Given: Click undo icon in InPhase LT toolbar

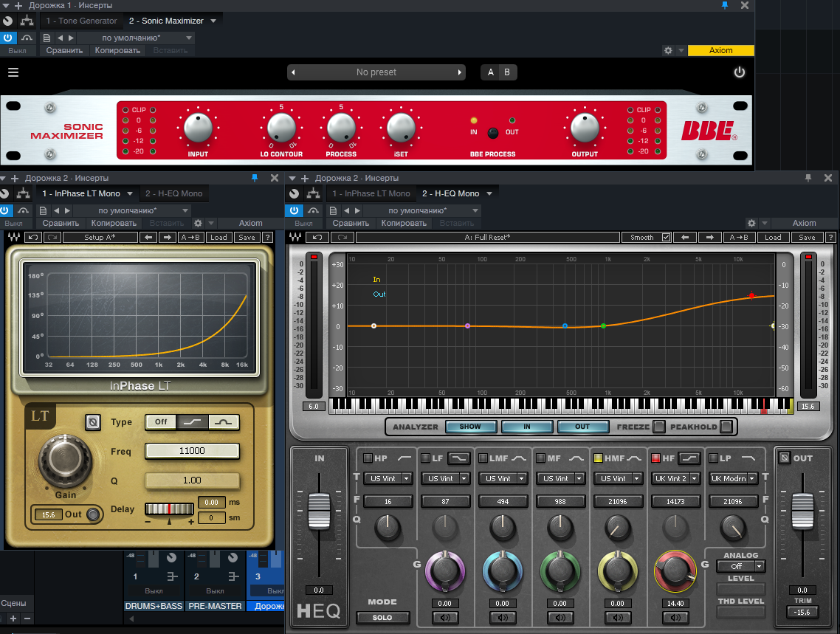Looking at the screenshot, I should [33, 237].
